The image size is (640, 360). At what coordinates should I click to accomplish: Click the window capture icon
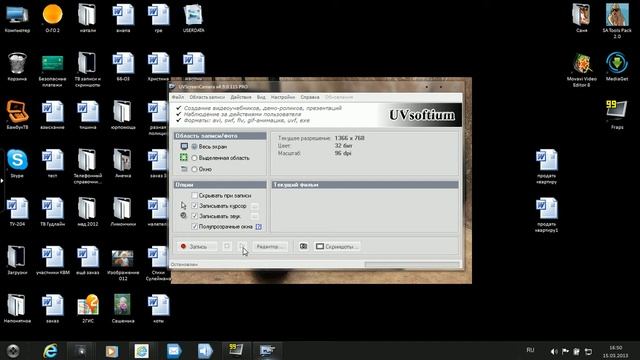tap(184, 169)
